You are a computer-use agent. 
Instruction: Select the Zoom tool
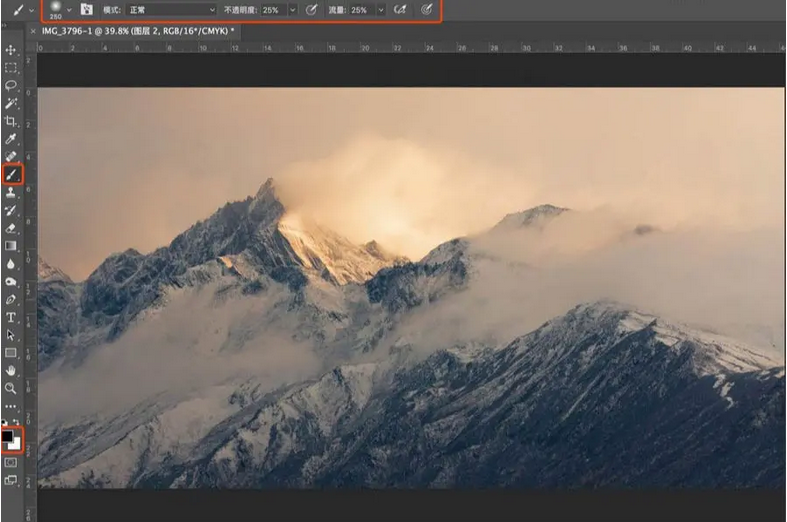[x=11, y=388]
